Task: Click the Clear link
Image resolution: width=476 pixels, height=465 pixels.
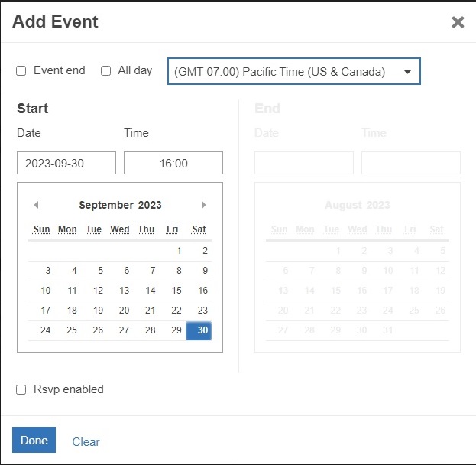Action: [86, 442]
